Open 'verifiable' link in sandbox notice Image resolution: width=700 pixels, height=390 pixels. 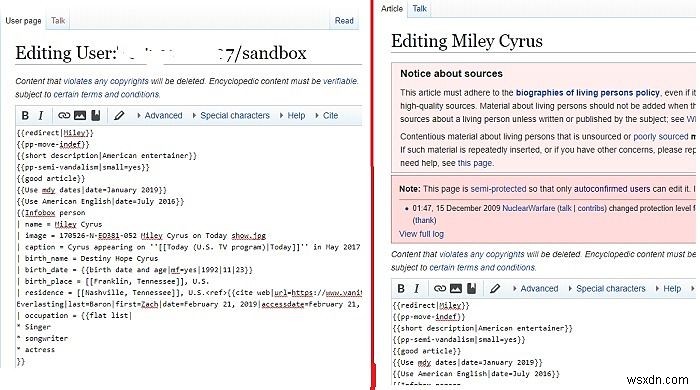tap(340, 81)
